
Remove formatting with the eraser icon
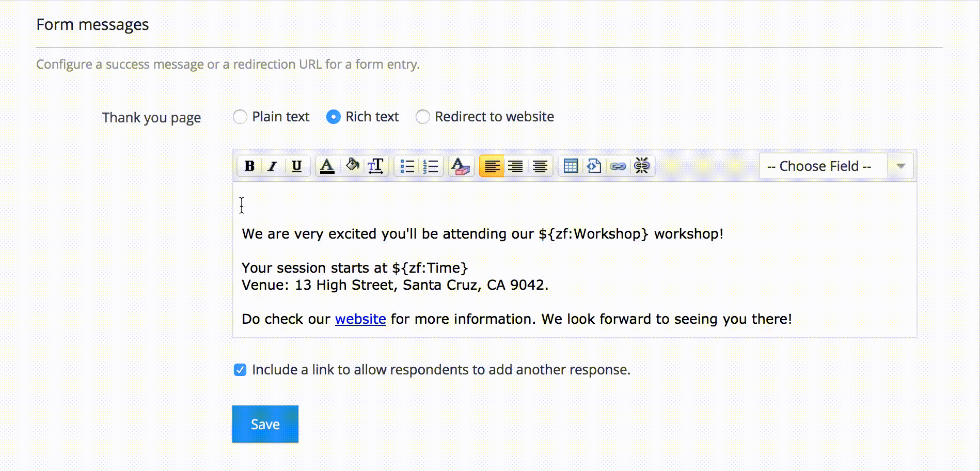click(460, 166)
